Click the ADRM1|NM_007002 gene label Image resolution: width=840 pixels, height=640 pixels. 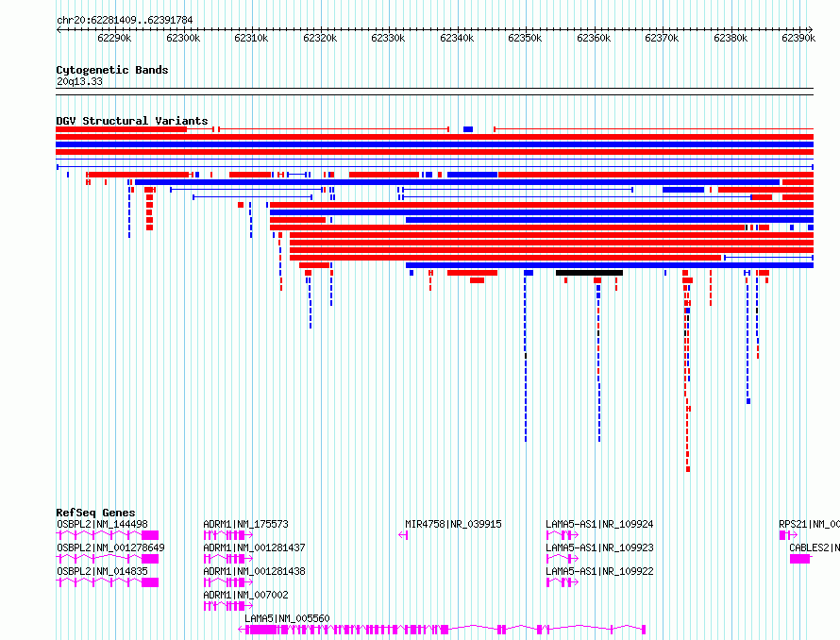pos(246,595)
